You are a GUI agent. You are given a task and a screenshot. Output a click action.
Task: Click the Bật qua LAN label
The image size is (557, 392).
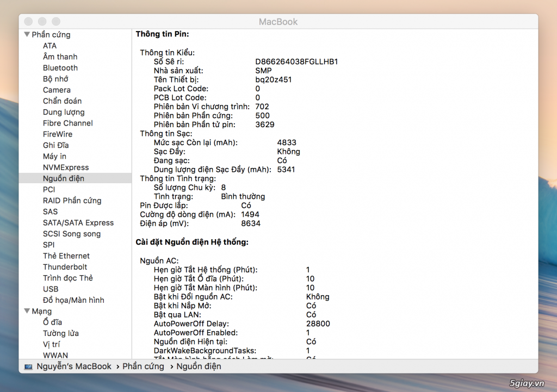177,315
